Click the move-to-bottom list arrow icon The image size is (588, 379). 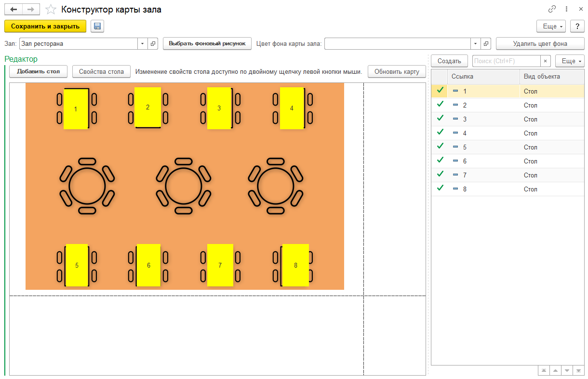578,370
